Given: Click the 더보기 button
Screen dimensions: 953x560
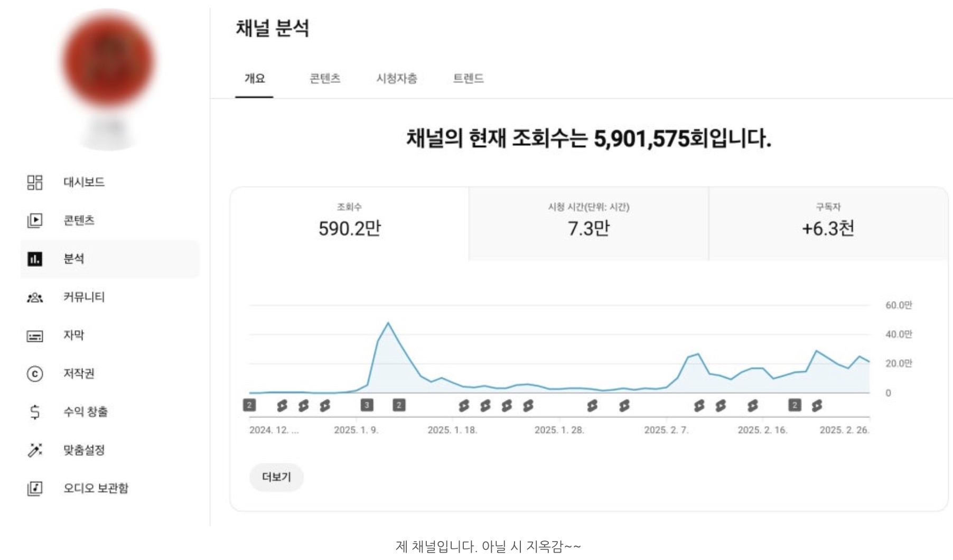Looking at the screenshot, I should click(x=276, y=477).
